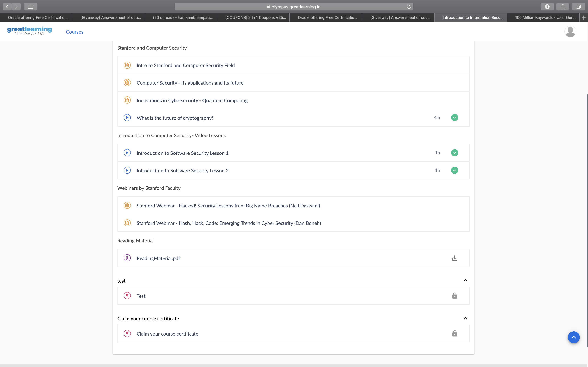
Task: Click green checkmark for Software Security Lesson 1
Action: click(x=454, y=153)
